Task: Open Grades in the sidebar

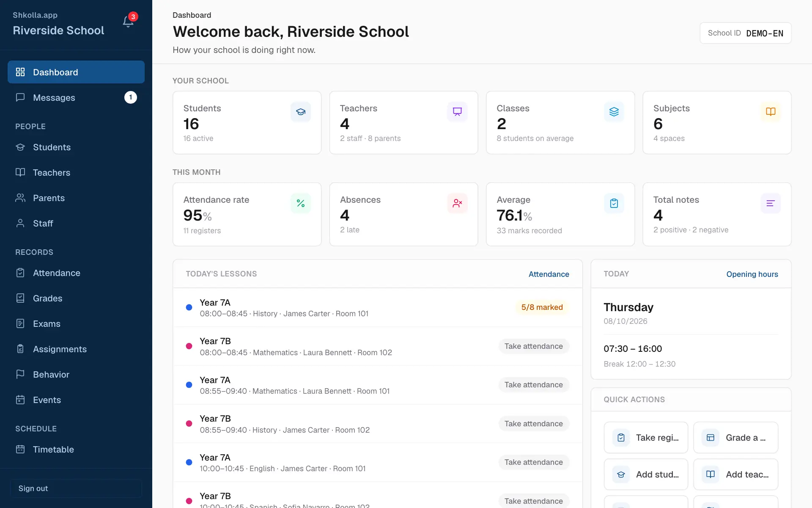Action: pos(76,298)
